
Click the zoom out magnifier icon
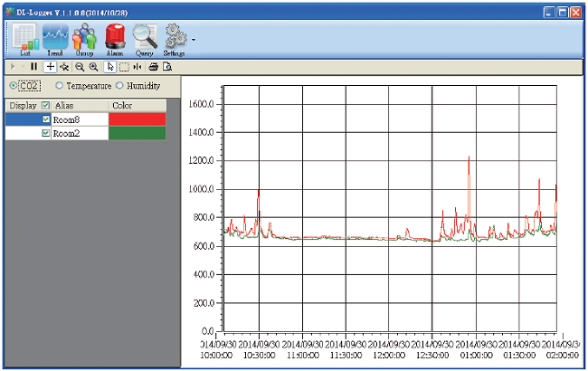80,67
